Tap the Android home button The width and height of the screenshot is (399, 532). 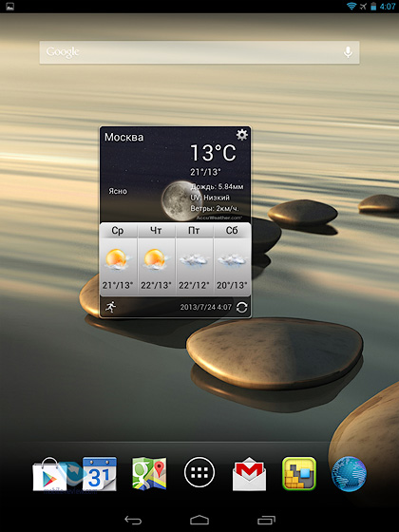[199, 520]
